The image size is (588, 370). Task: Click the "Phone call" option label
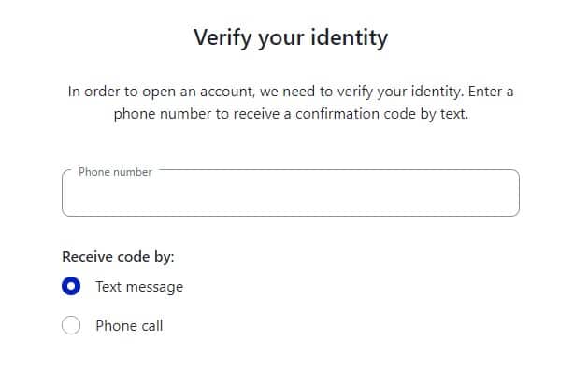(129, 325)
